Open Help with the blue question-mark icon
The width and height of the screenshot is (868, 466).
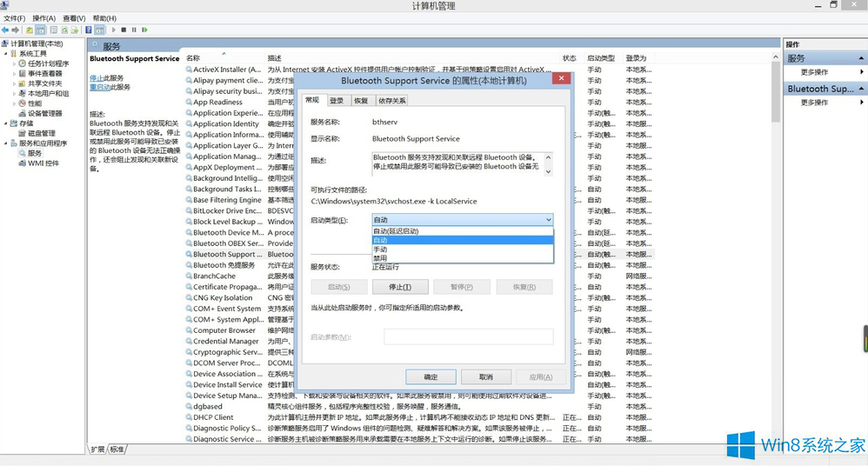point(89,30)
